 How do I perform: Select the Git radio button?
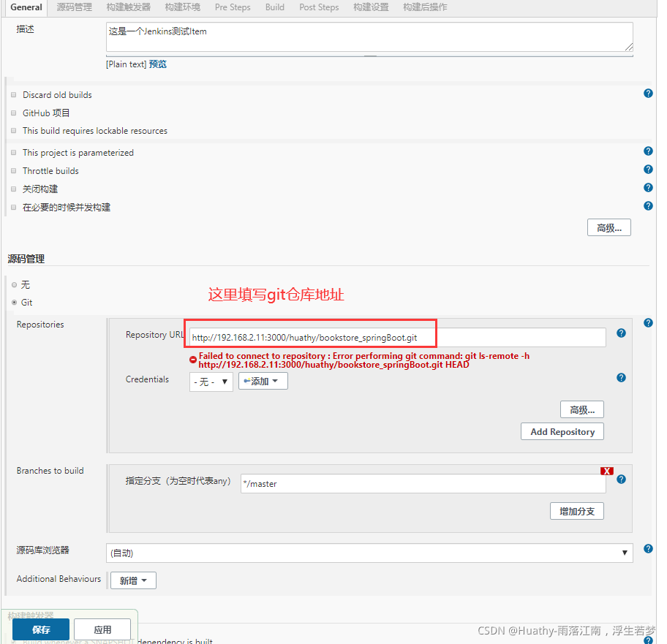14,302
